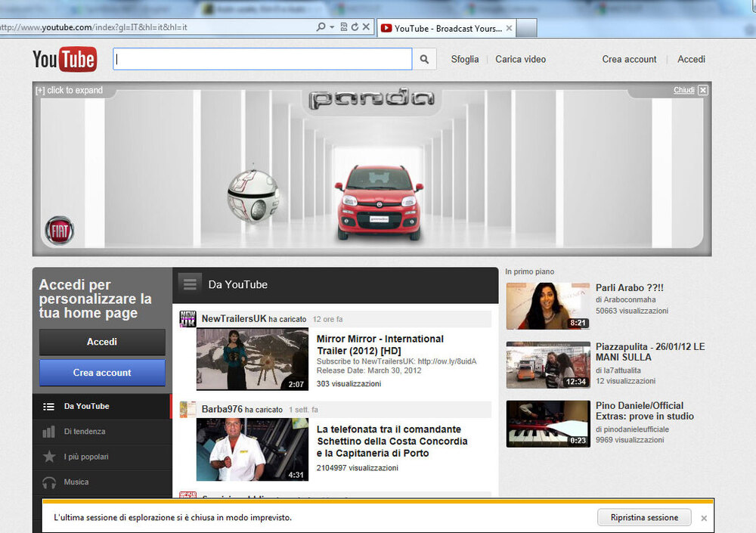The image size is (756, 533).
Task: Open the Carica video link
Action: click(x=520, y=59)
